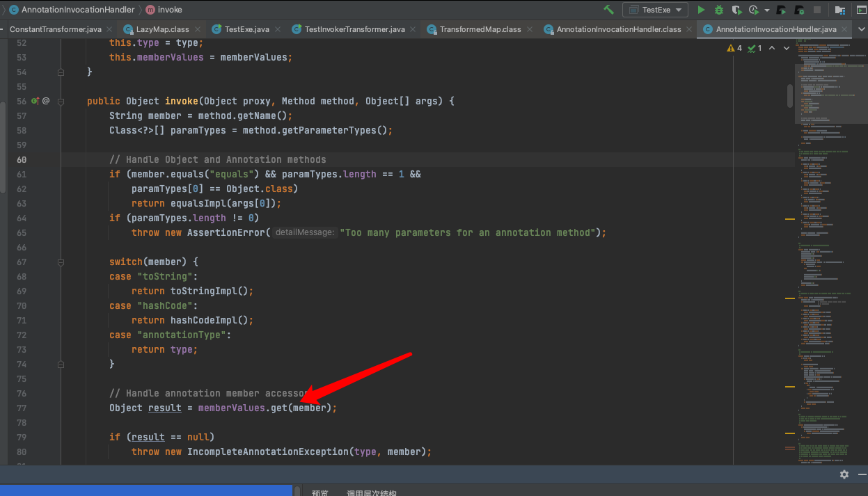The width and height of the screenshot is (868, 496).
Task: Click line number 60 in the gutter
Action: [22, 159]
